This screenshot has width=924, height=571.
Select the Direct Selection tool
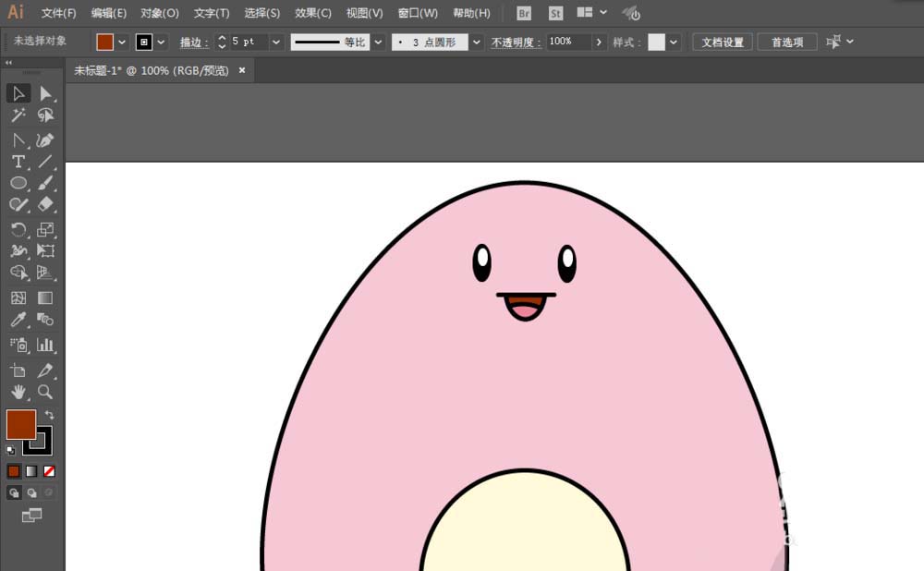45,93
